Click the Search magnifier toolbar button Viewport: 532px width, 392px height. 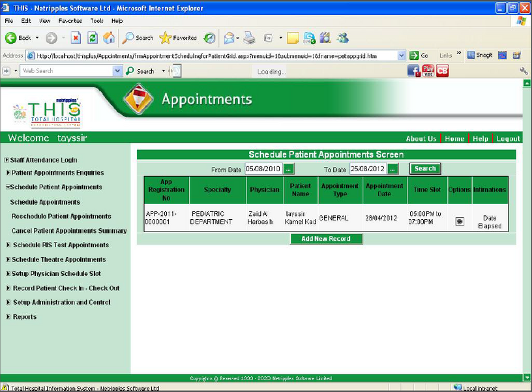(x=138, y=38)
